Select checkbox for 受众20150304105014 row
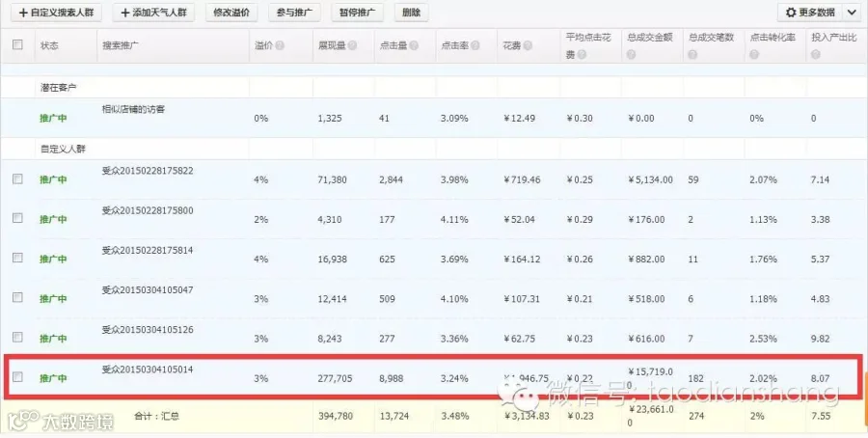This screenshot has height=438, width=868. pyautogui.click(x=17, y=377)
